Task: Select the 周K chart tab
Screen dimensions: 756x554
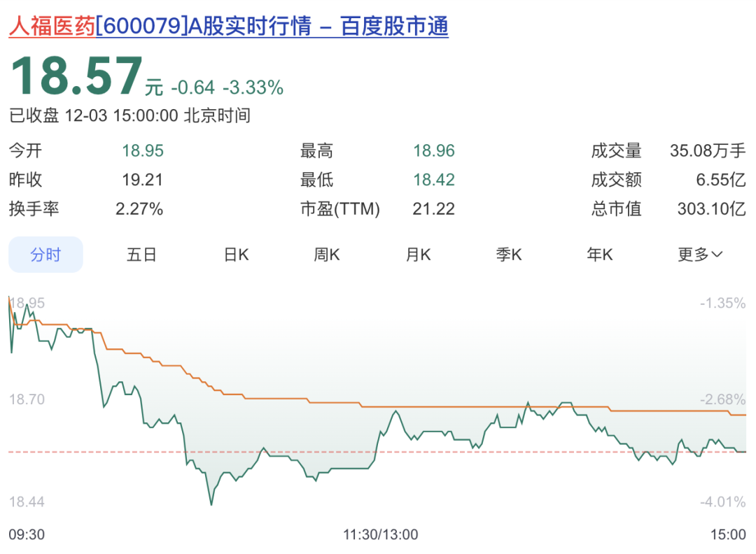Action: click(327, 255)
